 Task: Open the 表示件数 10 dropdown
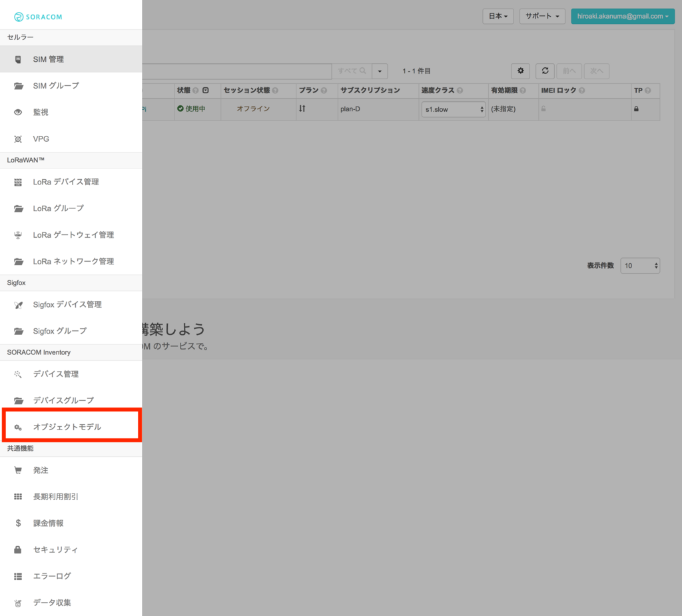(x=640, y=265)
